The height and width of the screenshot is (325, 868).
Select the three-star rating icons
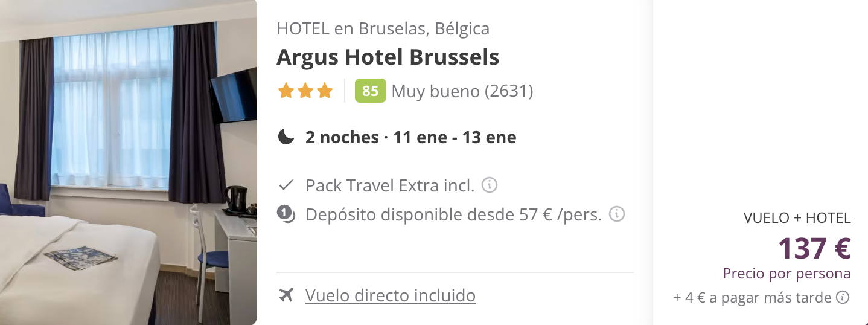click(x=305, y=91)
